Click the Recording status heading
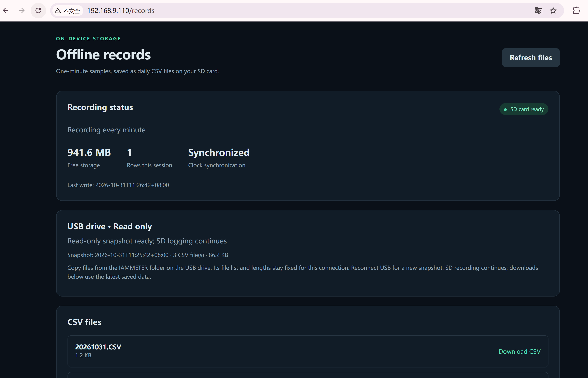This screenshot has height=378, width=588. [100, 107]
